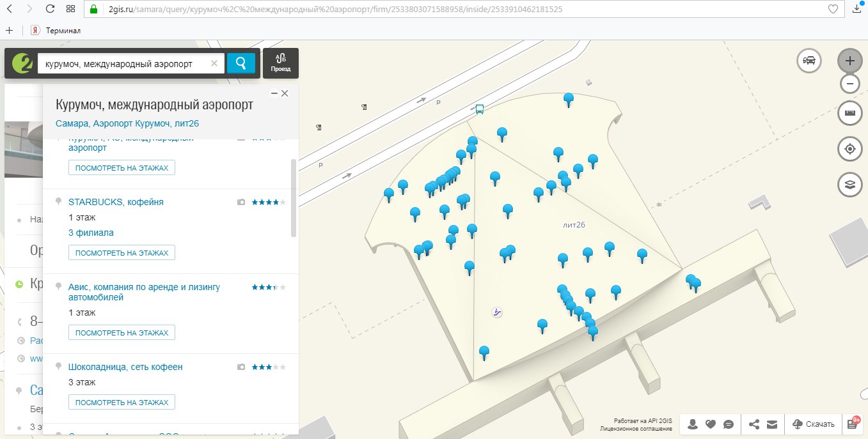Open Шоколадница, сеть кофеен listing

[125, 367]
